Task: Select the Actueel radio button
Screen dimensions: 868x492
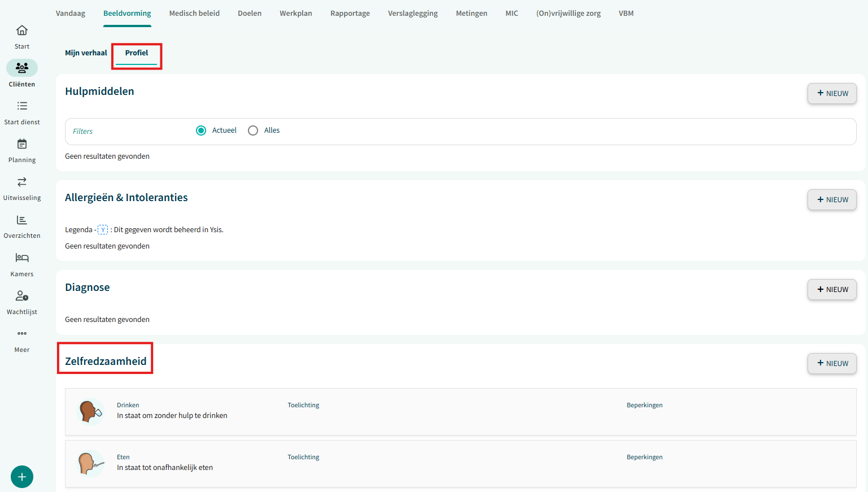Action: 201,130
